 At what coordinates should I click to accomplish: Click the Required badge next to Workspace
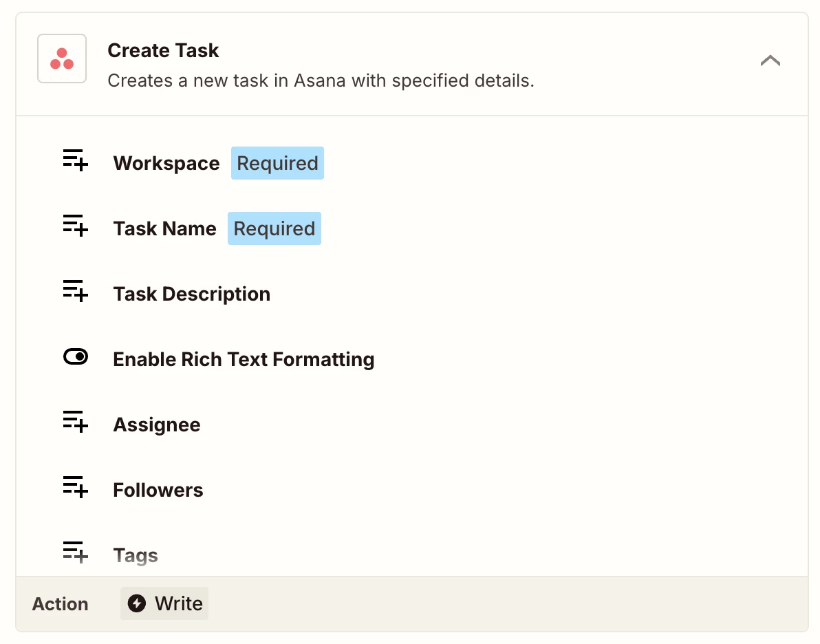pos(277,164)
